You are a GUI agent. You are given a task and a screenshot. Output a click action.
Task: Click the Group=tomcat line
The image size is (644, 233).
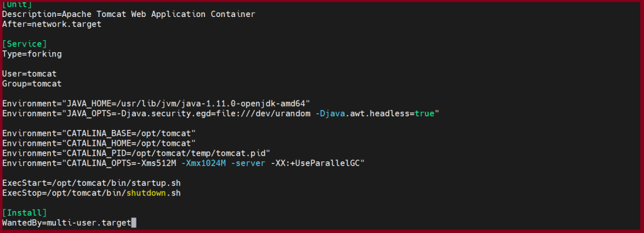click(32, 84)
